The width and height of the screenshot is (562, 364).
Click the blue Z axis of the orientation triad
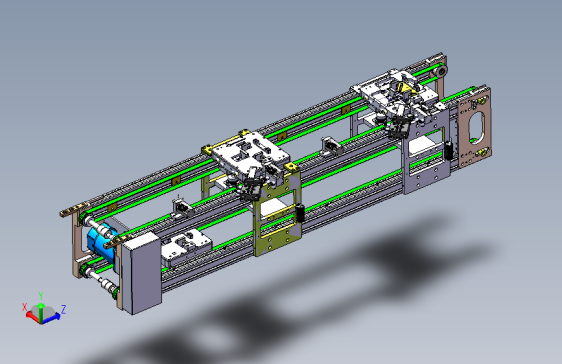pos(52,318)
